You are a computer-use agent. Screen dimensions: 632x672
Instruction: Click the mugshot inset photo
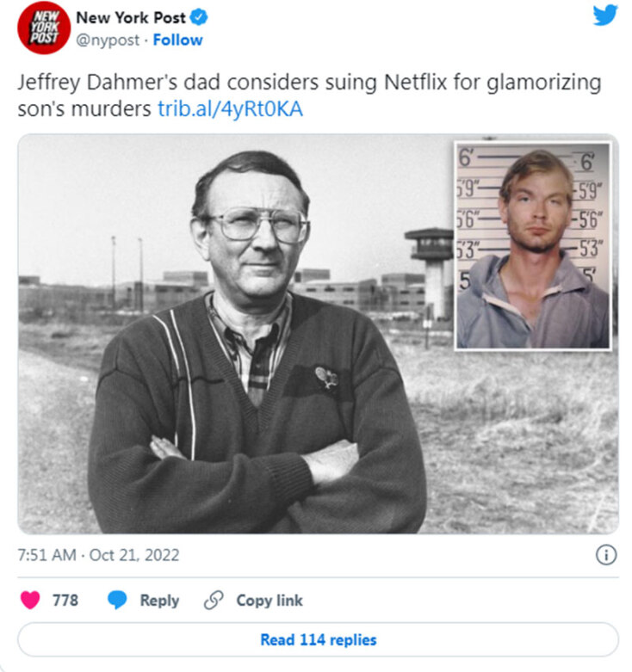(533, 246)
